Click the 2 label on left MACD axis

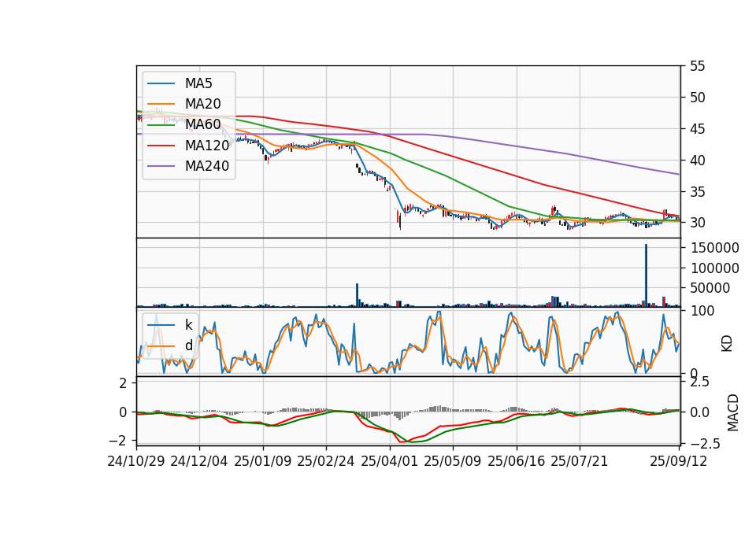(124, 383)
